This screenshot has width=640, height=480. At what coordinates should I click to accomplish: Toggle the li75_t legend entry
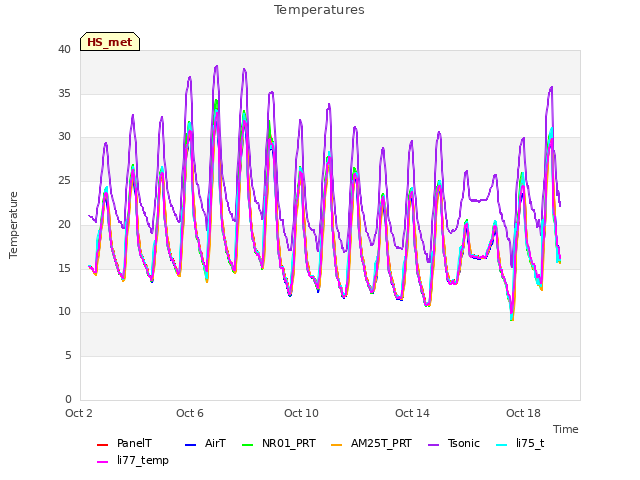[x=520, y=443]
